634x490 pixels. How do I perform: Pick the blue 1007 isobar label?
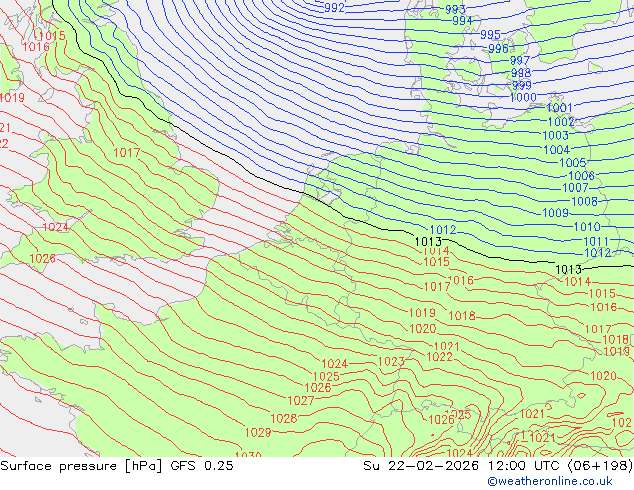(575, 188)
